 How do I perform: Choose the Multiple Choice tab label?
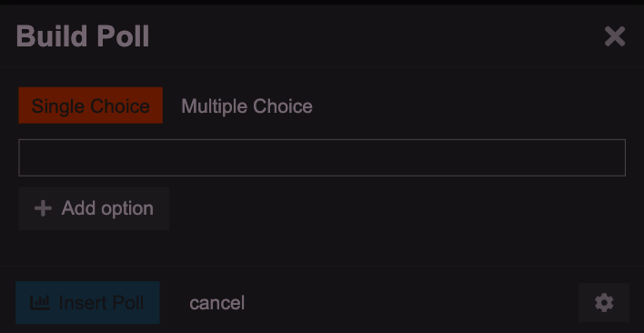tap(247, 106)
